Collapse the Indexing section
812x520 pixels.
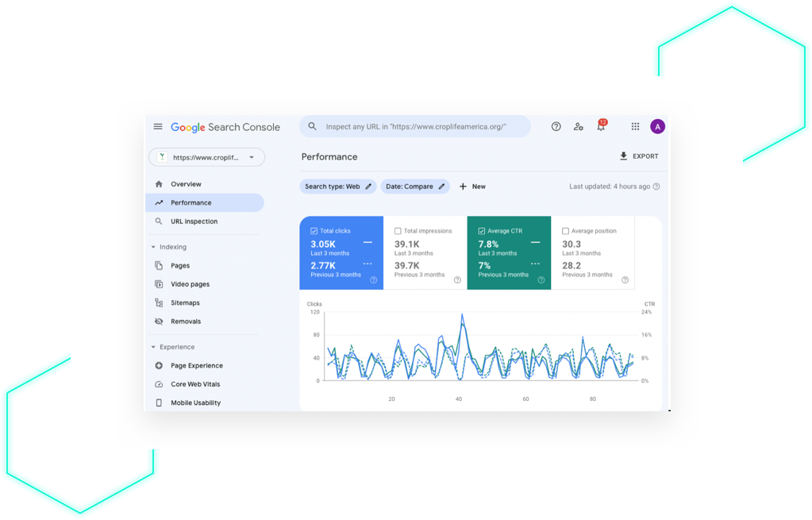153,247
